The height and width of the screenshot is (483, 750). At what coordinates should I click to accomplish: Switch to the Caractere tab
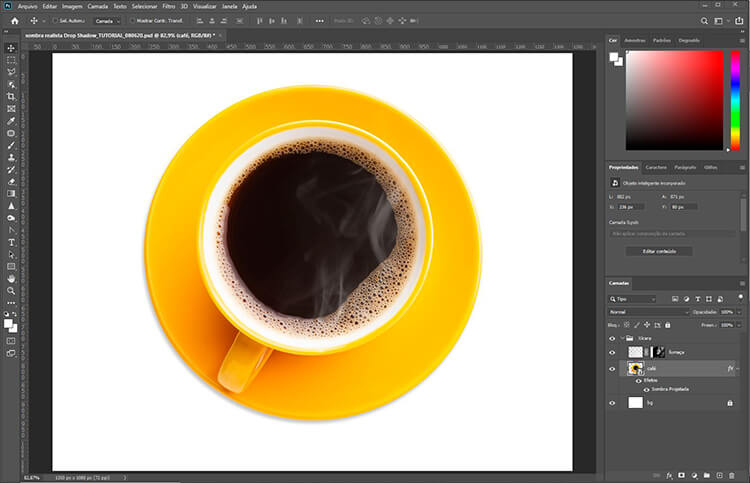click(656, 167)
